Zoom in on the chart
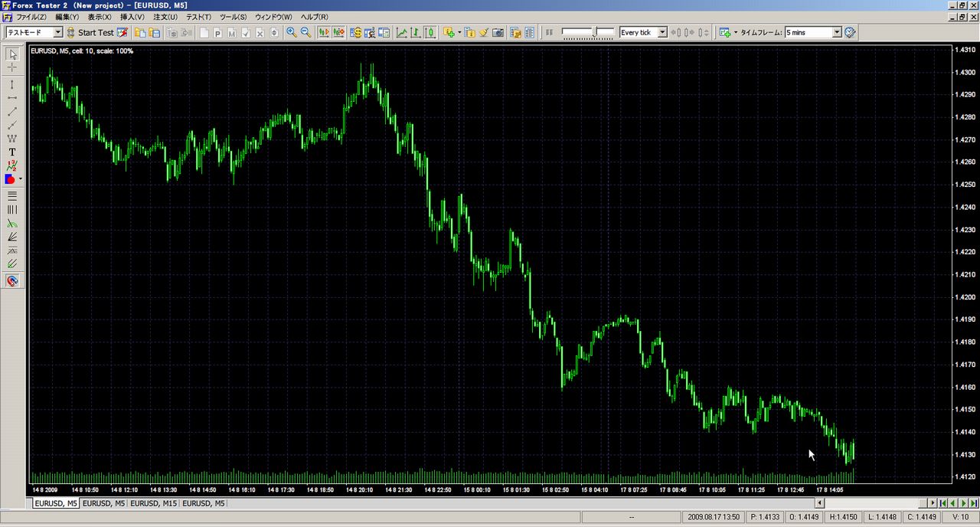Image resolution: width=980 pixels, height=527 pixels. [291, 32]
